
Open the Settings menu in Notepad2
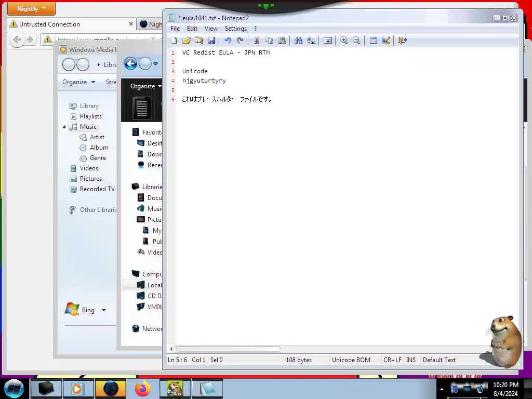(x=236, y=29)
